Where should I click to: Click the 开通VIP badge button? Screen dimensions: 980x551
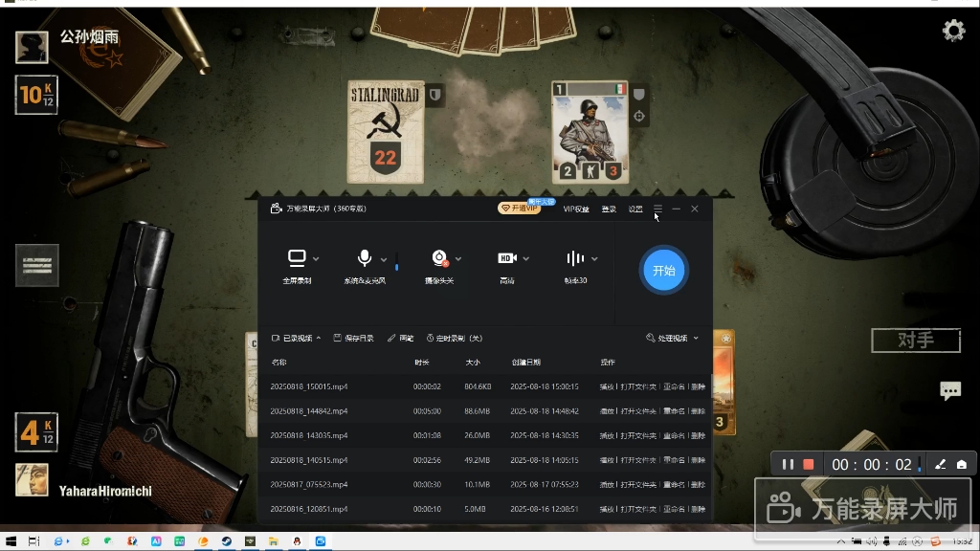pos(520,208)
